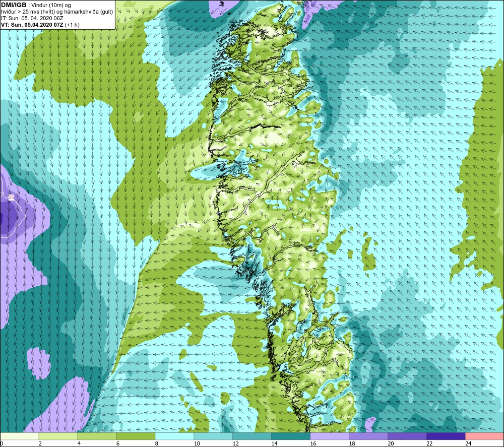The height and width of the screenshot is (447, 504).
Task: Click the "hviður > 25 m/s (hvítt)" description line
Action: (57, 12)
